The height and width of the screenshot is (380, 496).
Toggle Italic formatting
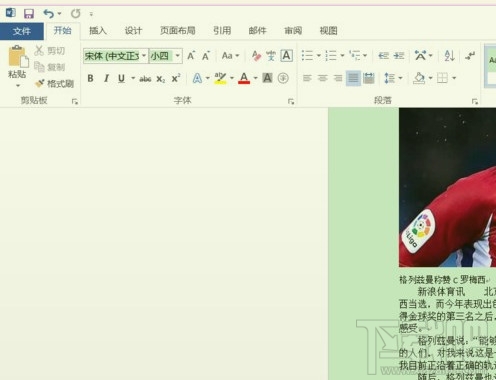click(106, 78)
